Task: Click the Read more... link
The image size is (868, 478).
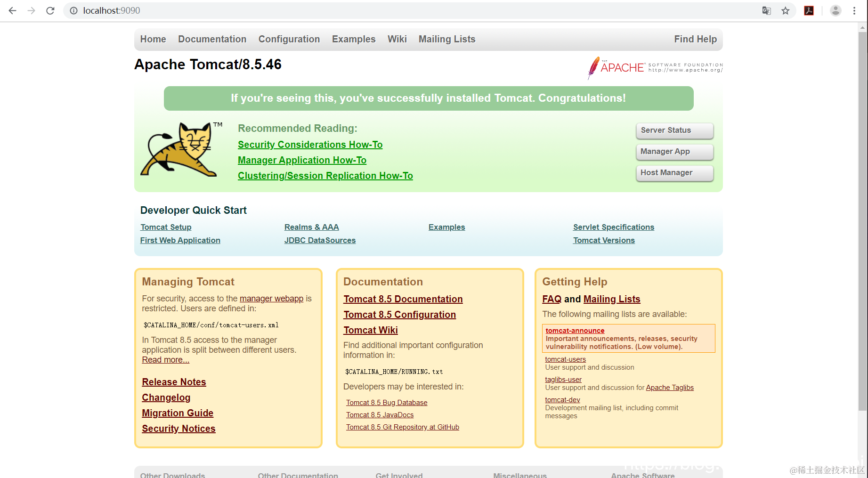Action: point(166,360)
